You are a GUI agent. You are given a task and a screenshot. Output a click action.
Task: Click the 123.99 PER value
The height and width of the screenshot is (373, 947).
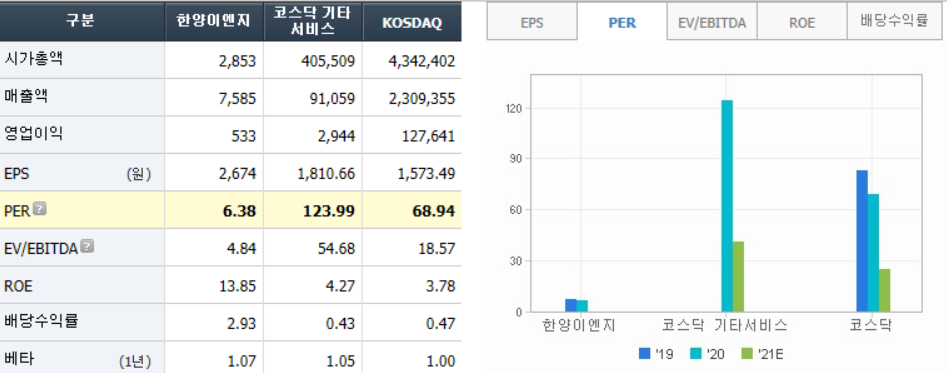tap(329, 211)
